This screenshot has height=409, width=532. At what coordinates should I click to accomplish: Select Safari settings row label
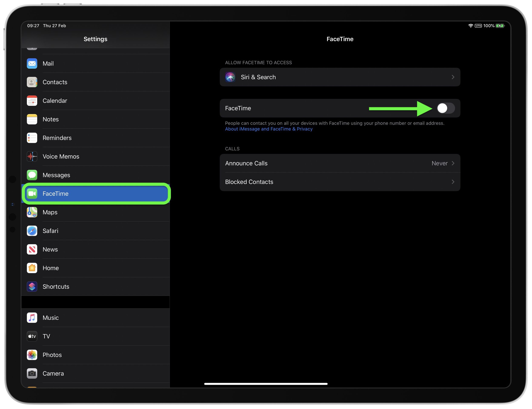[x=50, y=231]
